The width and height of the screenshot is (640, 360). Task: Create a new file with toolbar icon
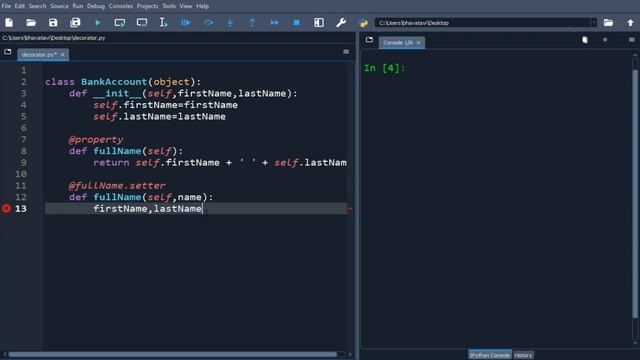pos(9,23)
